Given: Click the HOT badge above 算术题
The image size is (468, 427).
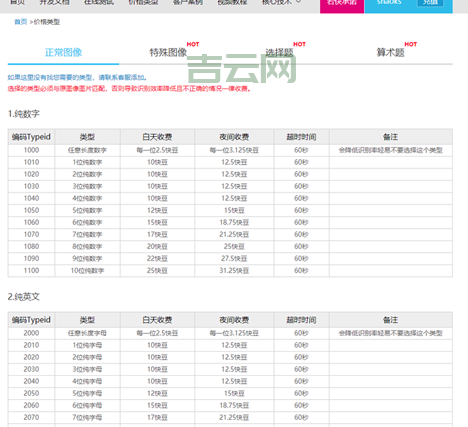Looking at the screenshot, I should click(x=411, y=44).
